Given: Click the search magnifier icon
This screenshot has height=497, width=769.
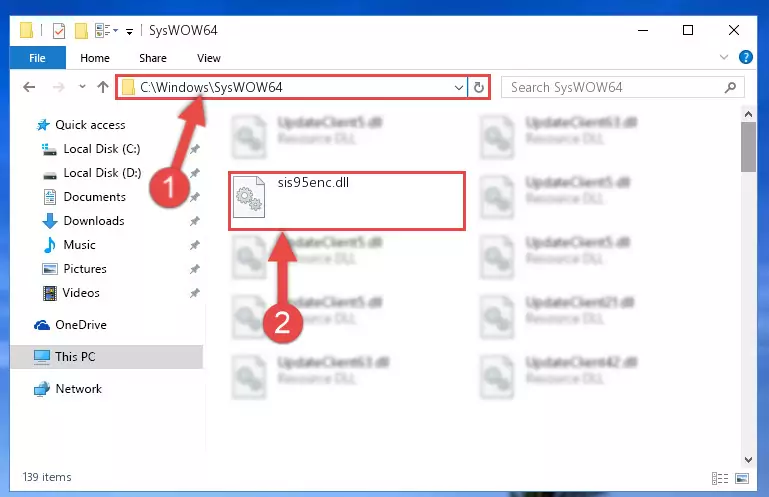Looking at the screenshot, I should 730,87.
